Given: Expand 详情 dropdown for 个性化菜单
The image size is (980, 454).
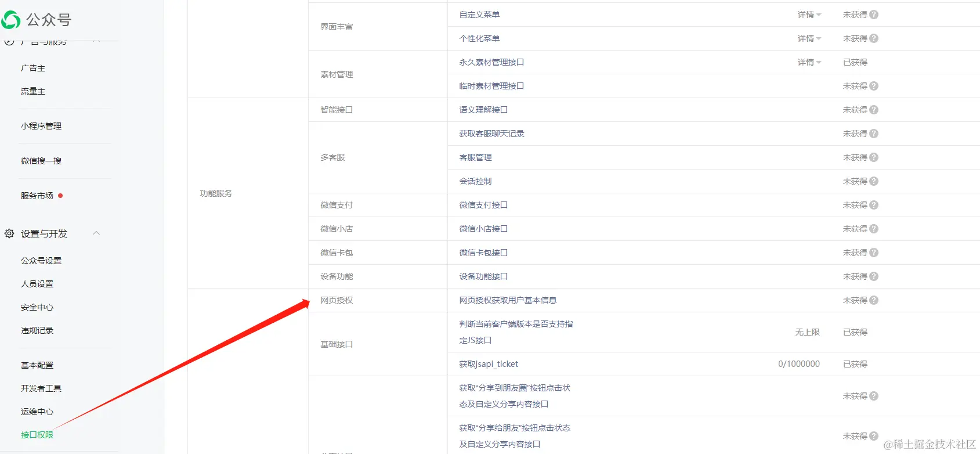Looking at the screenshot, I should click(x=809, y=38).
